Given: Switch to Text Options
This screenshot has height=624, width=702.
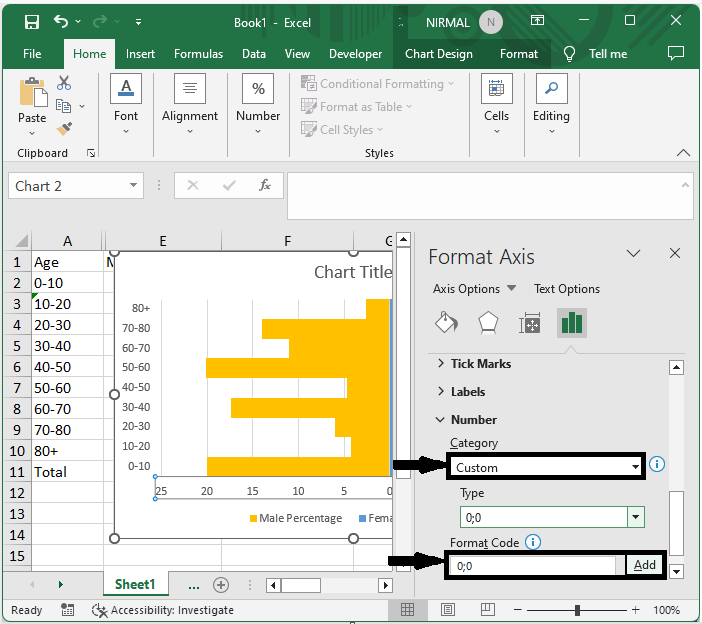Looking at the screenshot, I should point(567,289).
